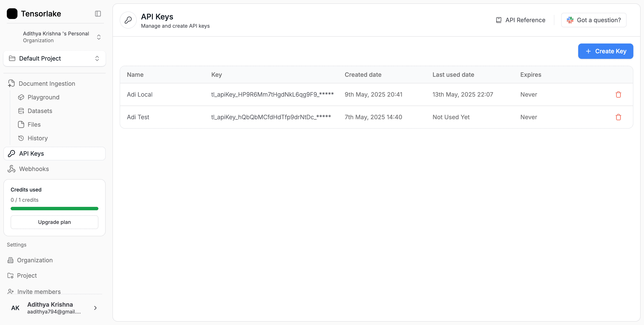The image size is (644, 325).
Task: Click the Files document icon
Action: click(21, 125)
